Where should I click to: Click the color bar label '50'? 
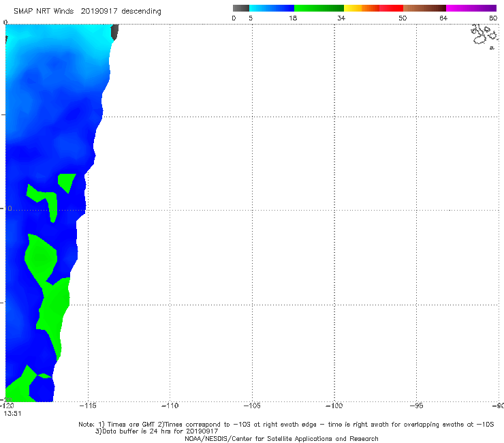coord(403,18)
